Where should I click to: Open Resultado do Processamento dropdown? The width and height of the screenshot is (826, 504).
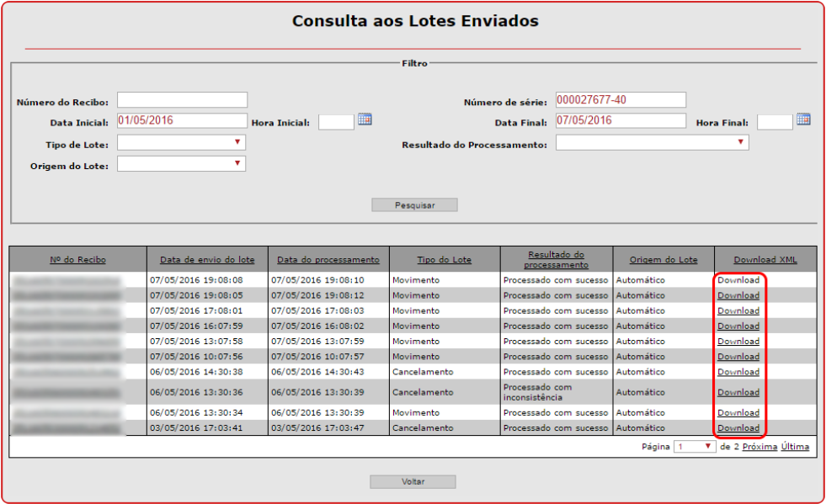652,143
